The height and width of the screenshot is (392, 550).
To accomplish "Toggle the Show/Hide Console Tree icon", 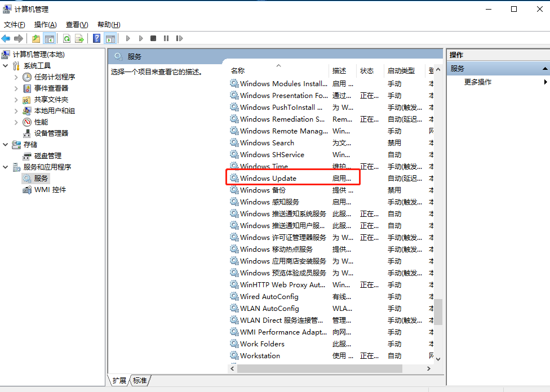I will pos(50,38).
